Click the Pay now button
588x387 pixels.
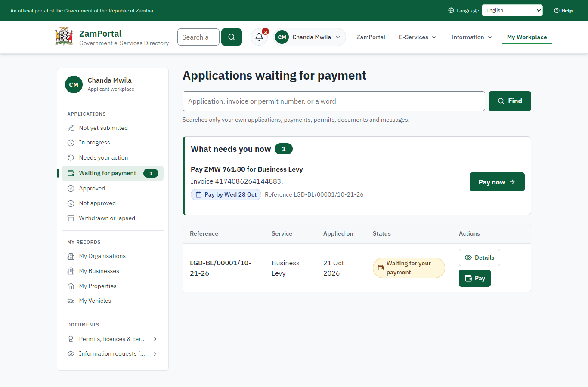coord(497,182)
